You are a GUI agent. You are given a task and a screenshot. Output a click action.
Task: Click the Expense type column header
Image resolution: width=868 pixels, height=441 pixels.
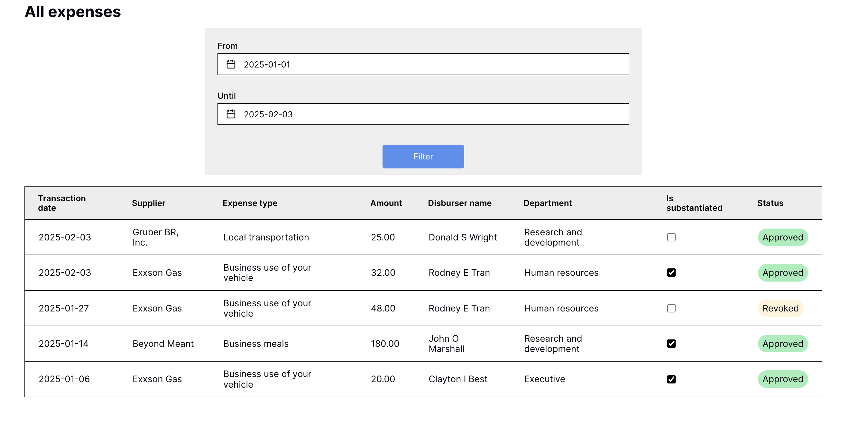250,203
